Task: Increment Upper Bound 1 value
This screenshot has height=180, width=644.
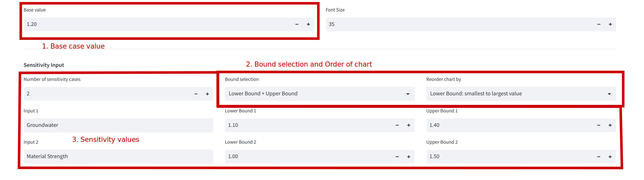Action: coord(610,125)
